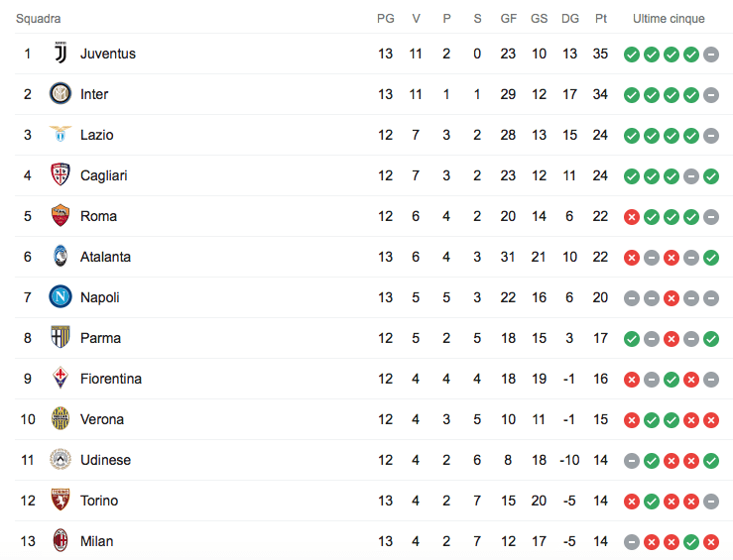Click Juventus's most recent result indicator
733x560 pixels.
pyautogui.click(x=711, y=55)
